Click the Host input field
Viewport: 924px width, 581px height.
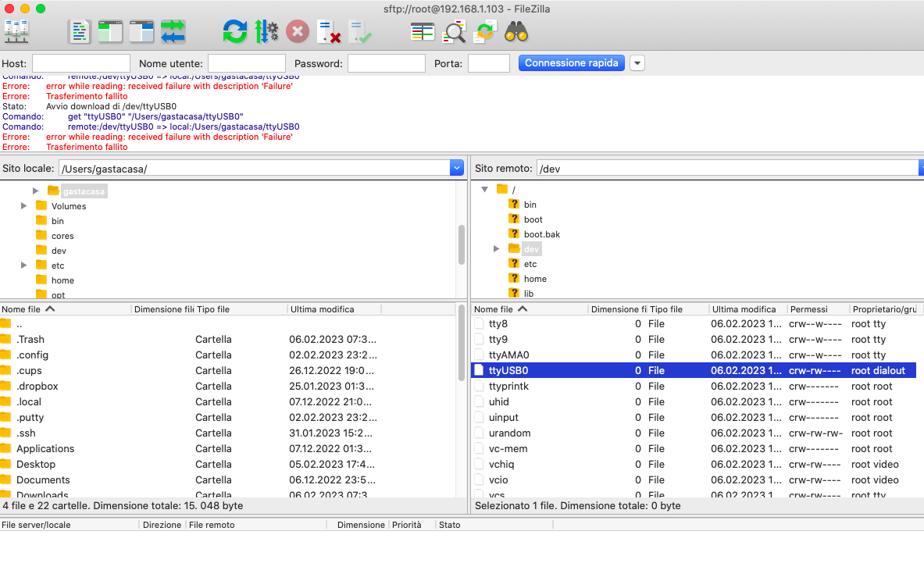(80, 63)
